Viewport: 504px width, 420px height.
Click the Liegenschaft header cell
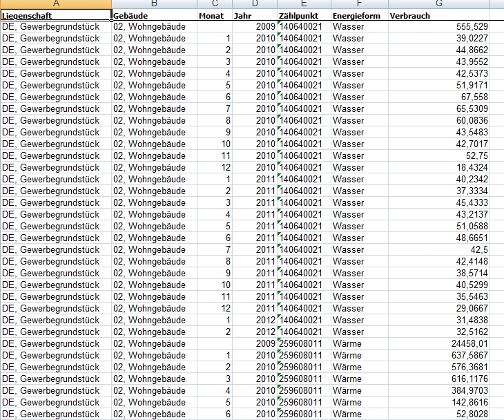click(55, 15)
